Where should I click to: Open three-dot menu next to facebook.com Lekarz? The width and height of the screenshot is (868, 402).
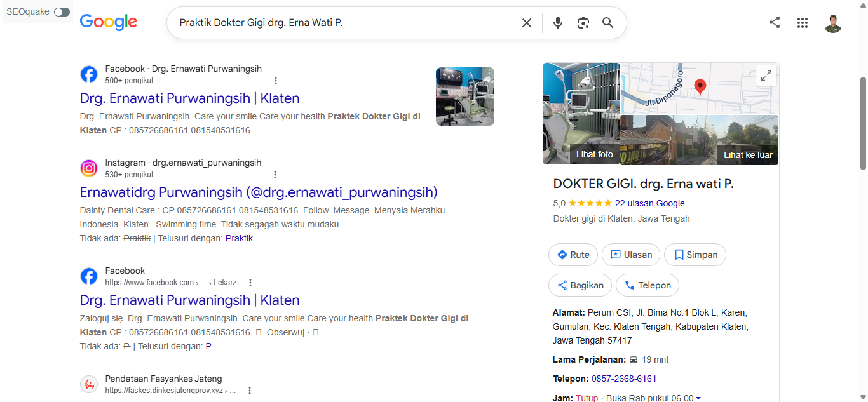[250, 283]
